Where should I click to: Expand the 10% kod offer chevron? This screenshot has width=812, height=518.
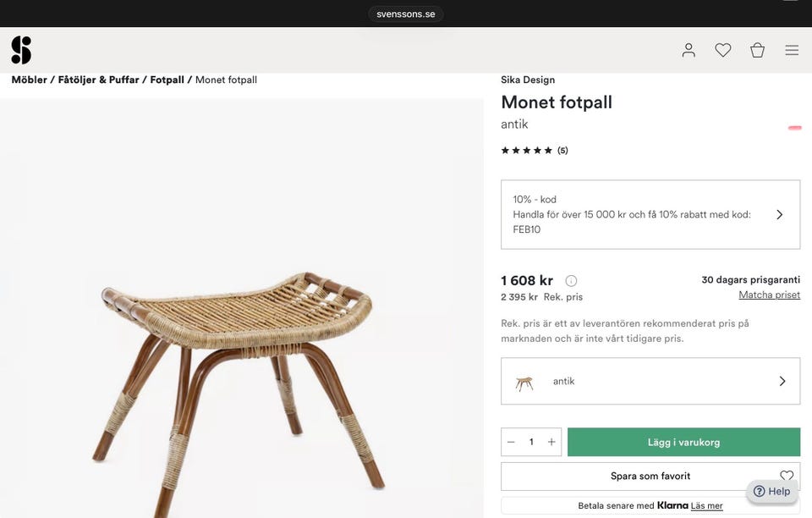(x=779, y=214)
